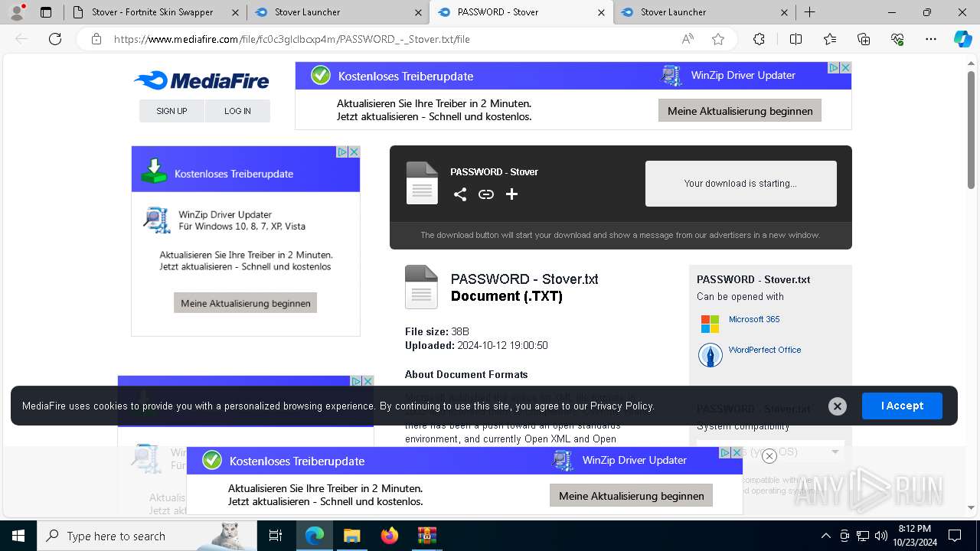Open File Explorer from the taskbar
Viewport: 980px width, 551px height.
(x=351, y=536)
